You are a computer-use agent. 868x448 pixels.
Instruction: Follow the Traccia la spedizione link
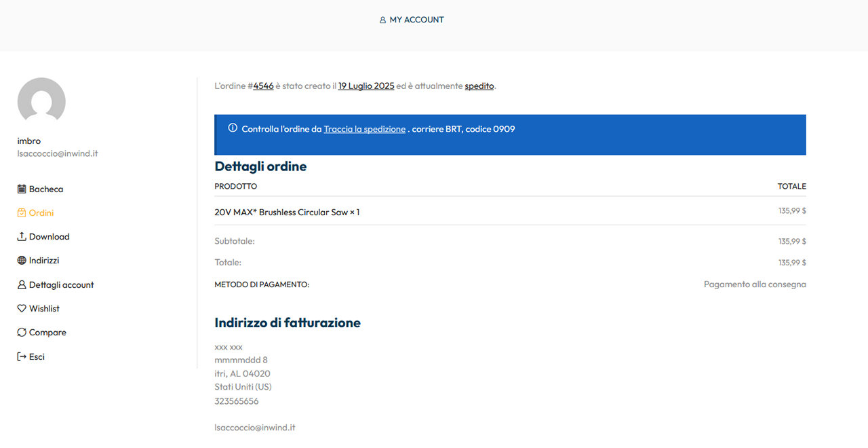pos(365,129)
